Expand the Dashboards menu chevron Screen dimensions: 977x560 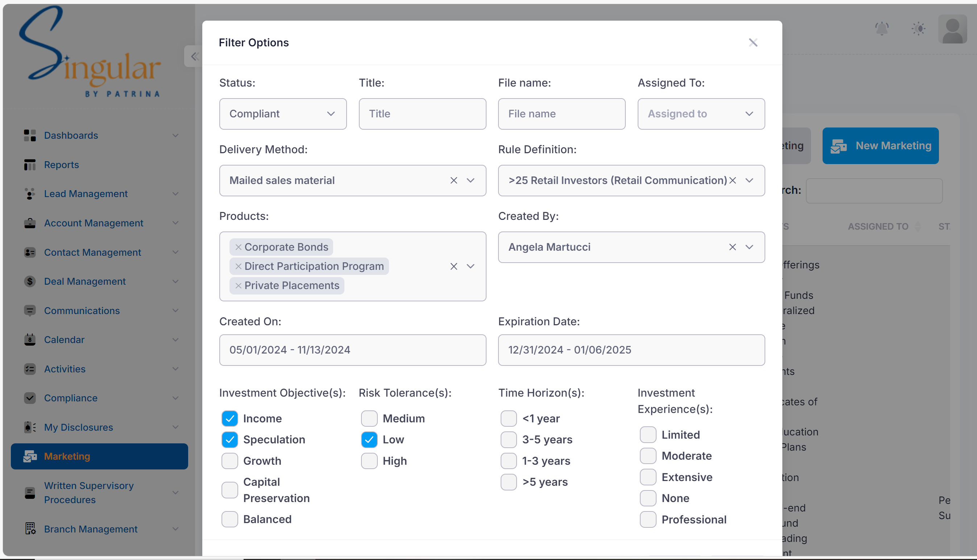[x=175, y=135]
